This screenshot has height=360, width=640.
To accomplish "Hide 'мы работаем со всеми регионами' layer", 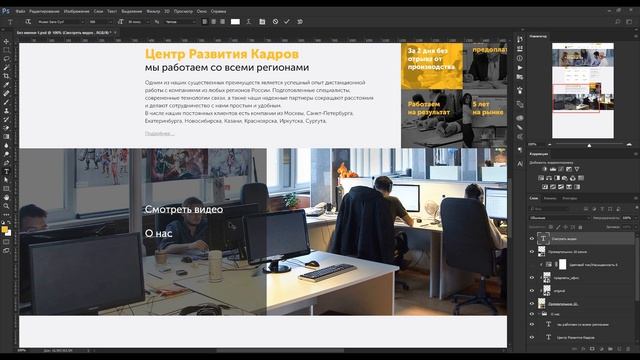I will (532, 324).
